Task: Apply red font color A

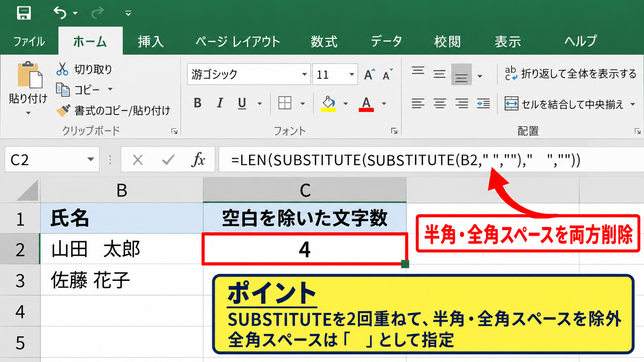Action: (366, 103)
